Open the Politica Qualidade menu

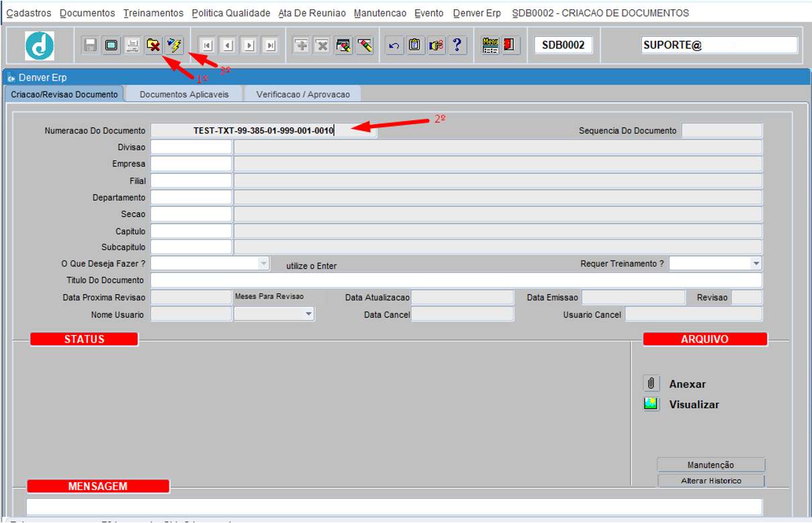[231, 13]
